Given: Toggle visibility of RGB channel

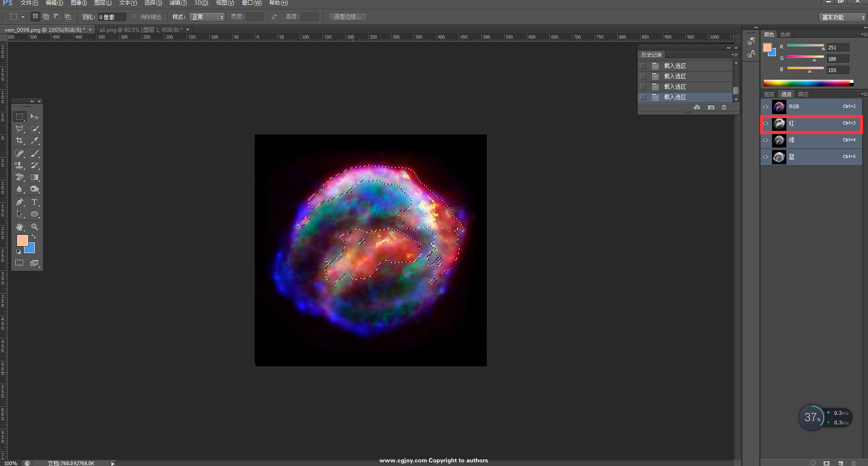Looking at the screenshot, I should coord(766,106).
